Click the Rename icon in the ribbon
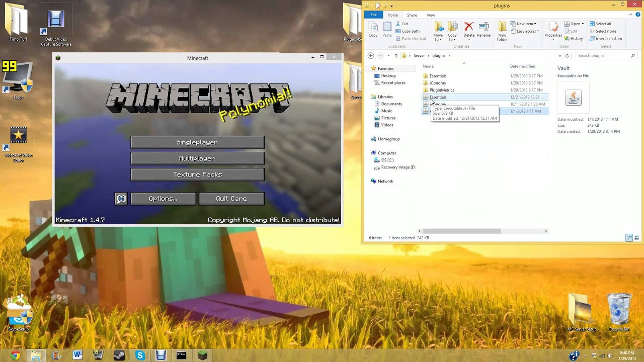Screen dimensions: 644x362 (x=484, y=30)
